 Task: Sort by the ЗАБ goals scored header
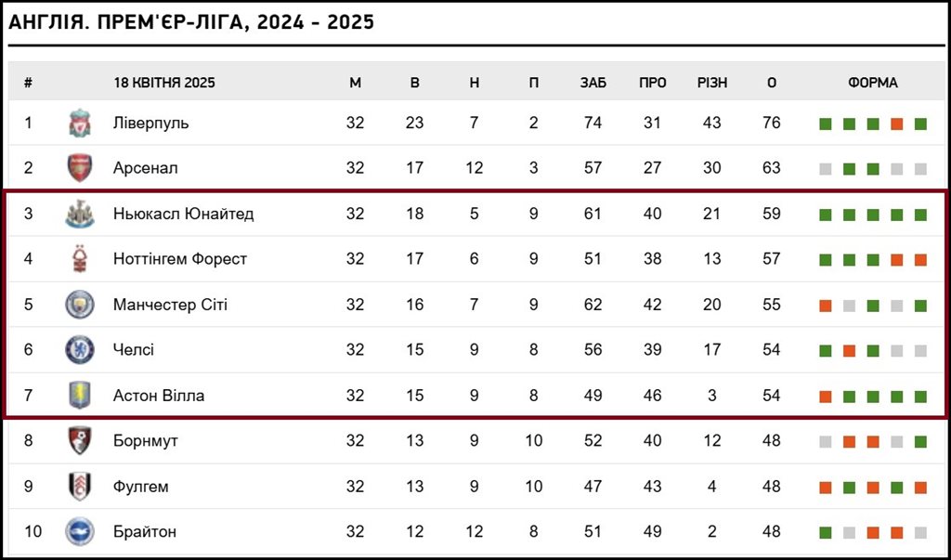(593, 84)
